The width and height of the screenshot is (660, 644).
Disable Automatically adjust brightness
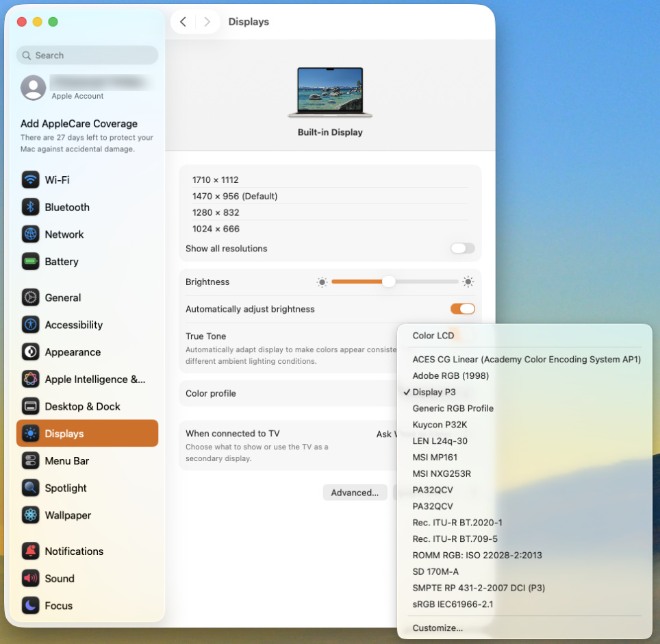click(463, 308)
